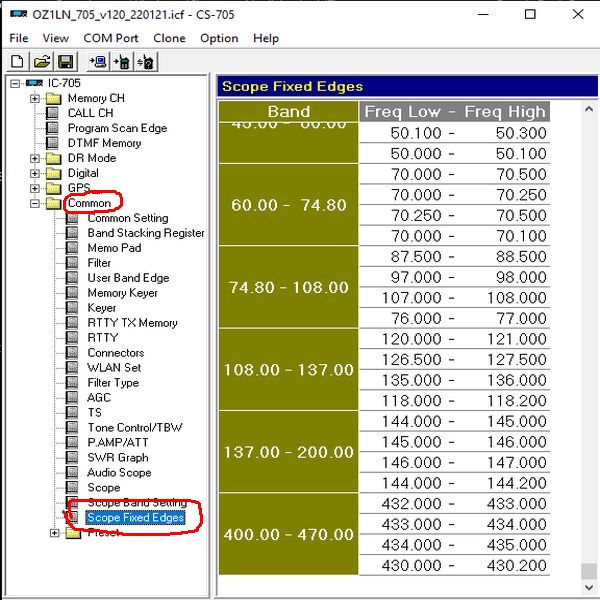Open the View menu
This screenshot has height=600, width=600.
(x=55, y=38)
